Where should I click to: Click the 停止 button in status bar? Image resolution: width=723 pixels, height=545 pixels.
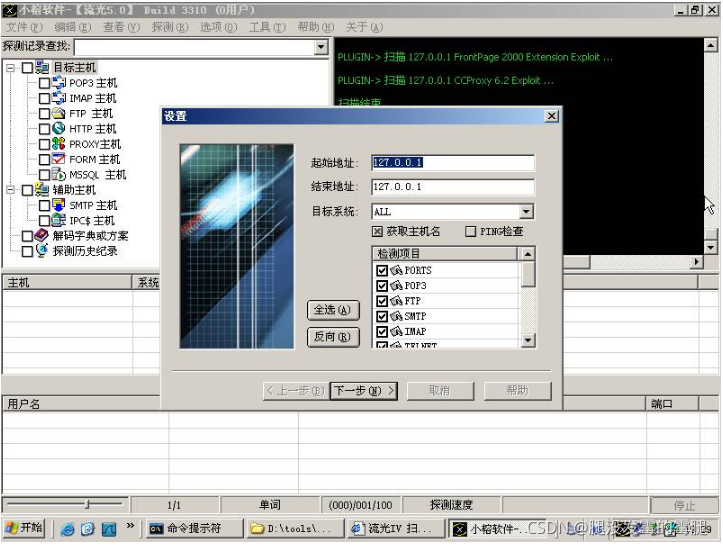(684, 505)
